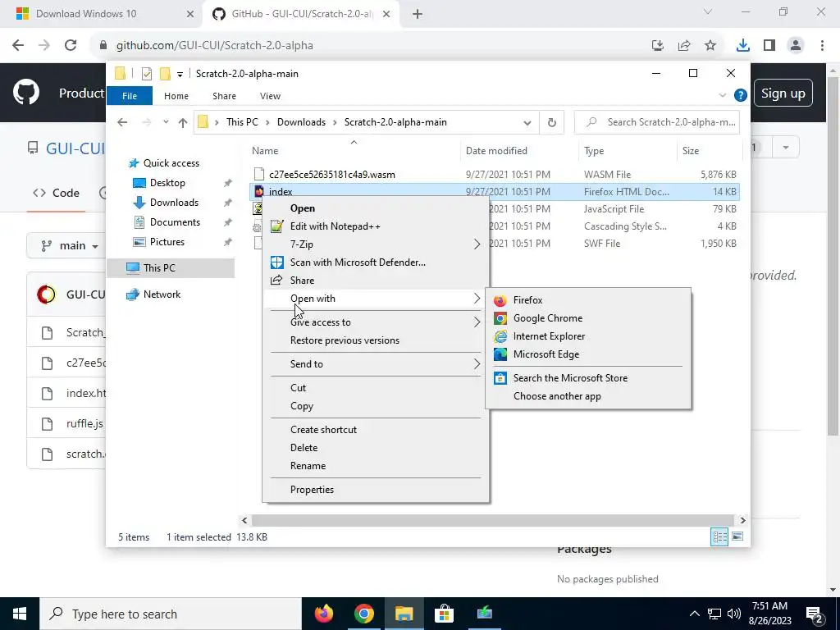Open the File ribbon tab
Viewport: 840px width, 630px height.
point(130,96)
